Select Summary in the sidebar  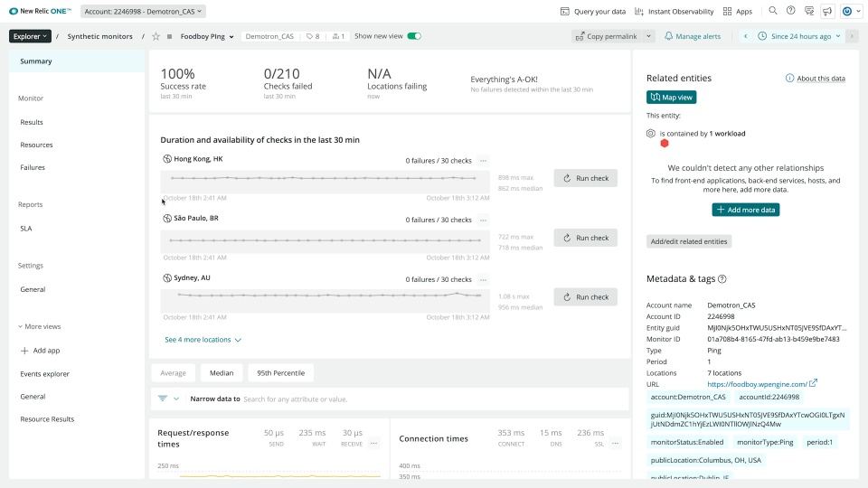(x=76, y=61)
